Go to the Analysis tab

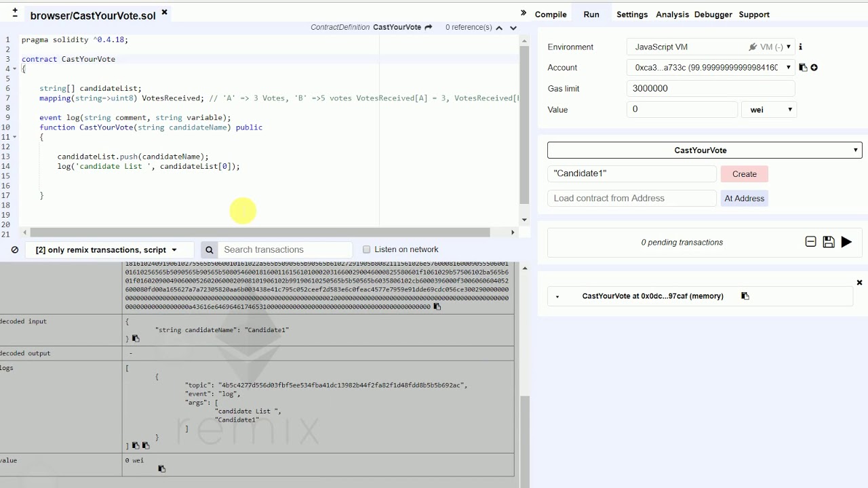pos(673,14)
